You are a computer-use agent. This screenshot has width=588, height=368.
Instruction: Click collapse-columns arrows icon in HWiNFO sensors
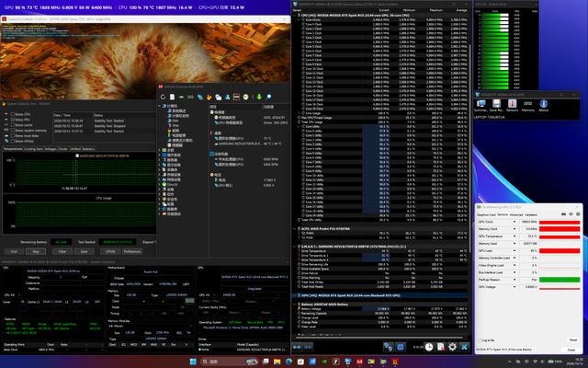point(308,347)
